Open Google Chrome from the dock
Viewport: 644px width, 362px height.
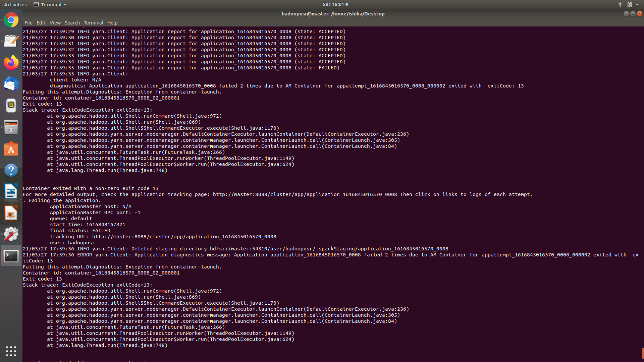pos(11,20)
